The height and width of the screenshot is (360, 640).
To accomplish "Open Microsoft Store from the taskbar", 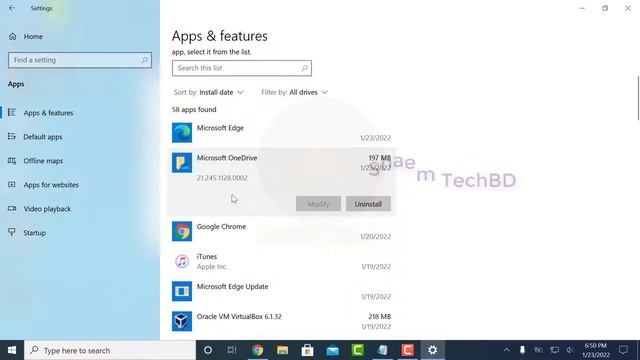I will tap(307, 350).
